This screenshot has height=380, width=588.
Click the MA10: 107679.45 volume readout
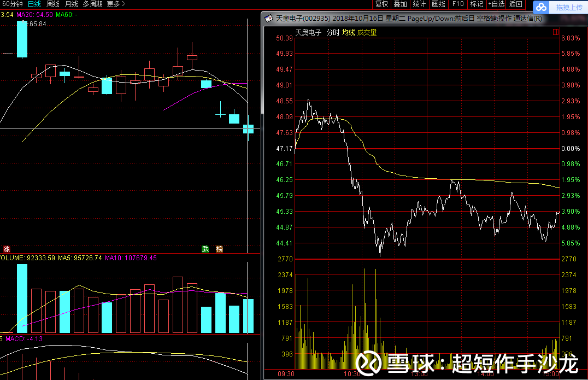tap(131, 258)
